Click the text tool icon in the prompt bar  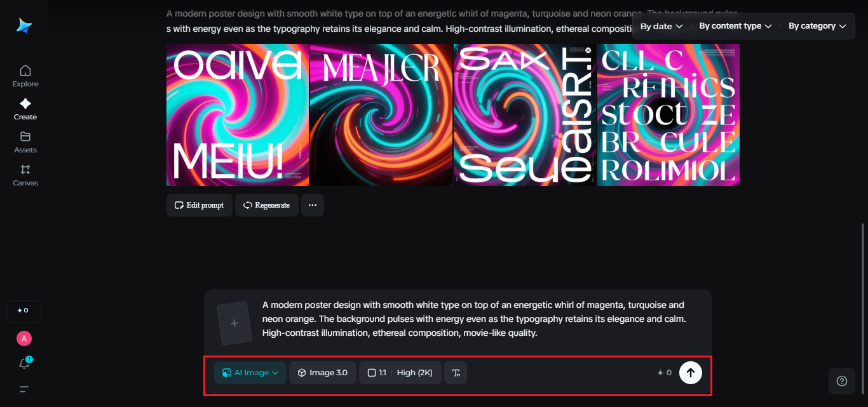tap(456, 373)
